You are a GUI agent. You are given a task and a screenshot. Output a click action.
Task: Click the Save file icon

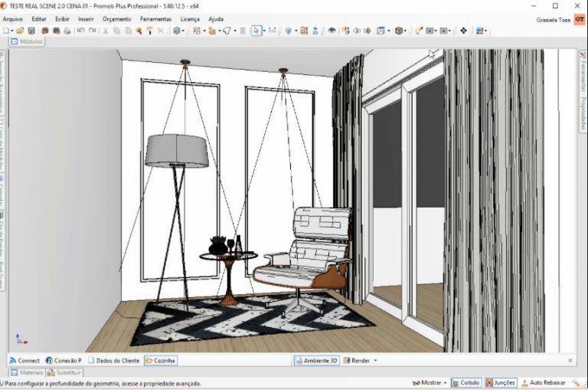(x=31, y=31)
